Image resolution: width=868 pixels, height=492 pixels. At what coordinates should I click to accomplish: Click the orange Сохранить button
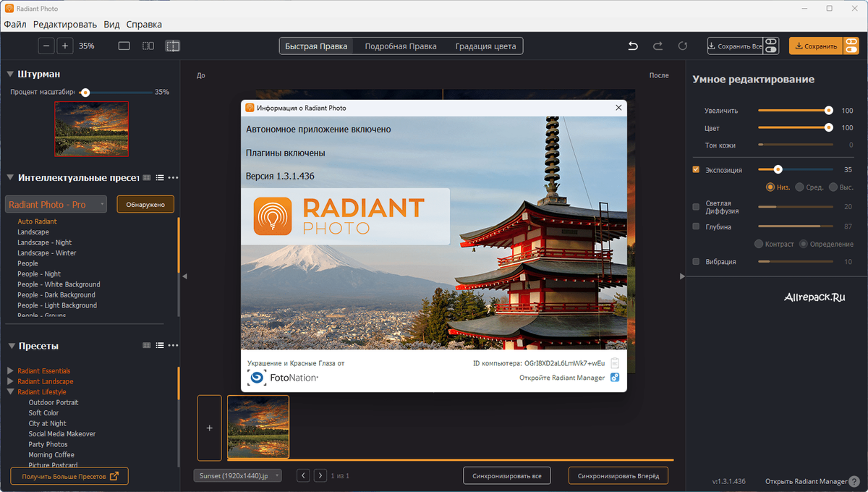pos(816,46)
